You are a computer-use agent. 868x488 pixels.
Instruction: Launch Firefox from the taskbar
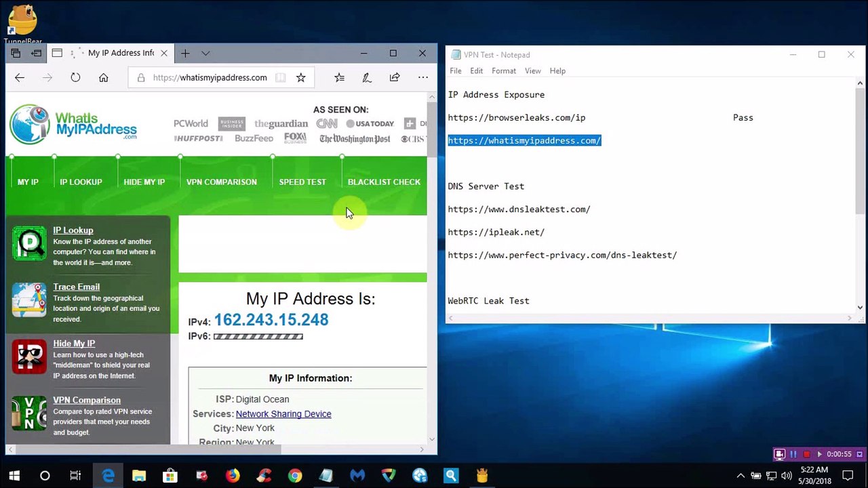coord(233,476)
